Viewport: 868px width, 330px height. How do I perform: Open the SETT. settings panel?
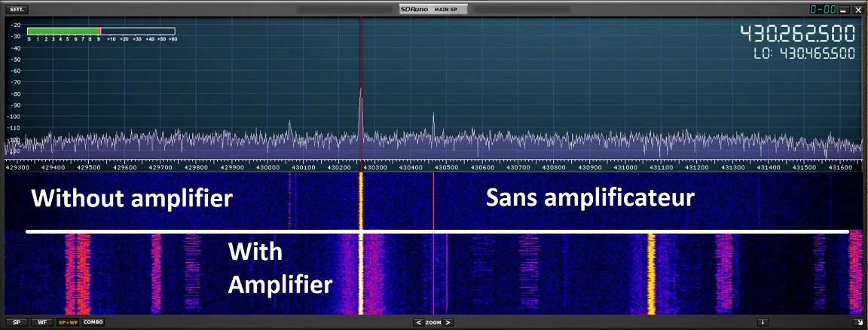pyautogui.click(x=17, y=10)
